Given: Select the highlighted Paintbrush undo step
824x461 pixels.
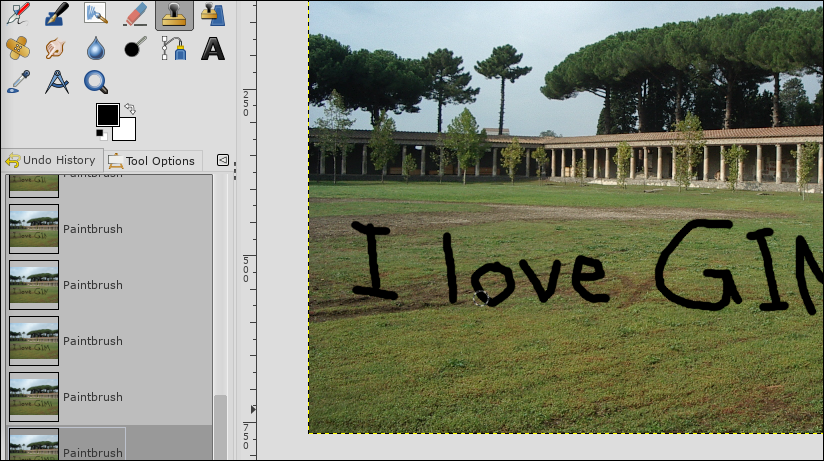Looking at the screenshot, I should 109,444.
